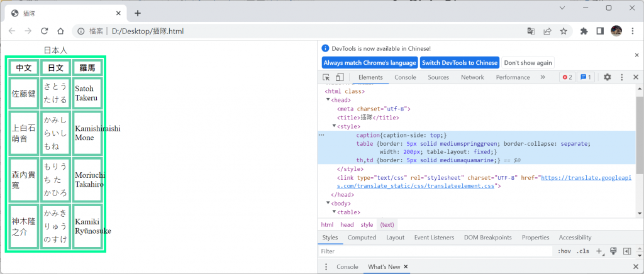
Task: Toggle Chrome side panel icon
Action: [599, 31]
